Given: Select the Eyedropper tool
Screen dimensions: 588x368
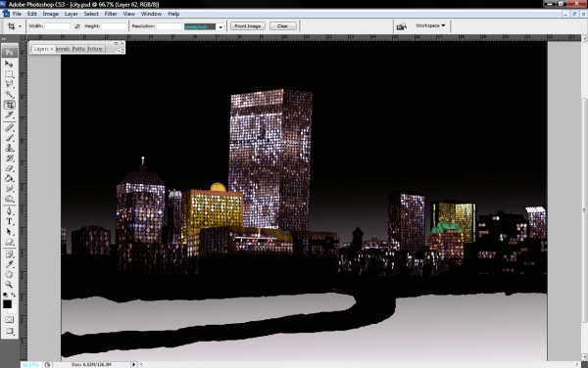Looking at the screenshot, I should 9,264.
